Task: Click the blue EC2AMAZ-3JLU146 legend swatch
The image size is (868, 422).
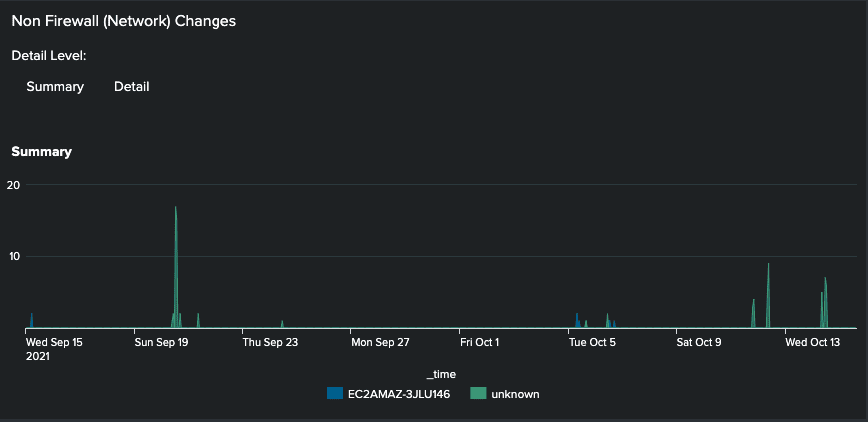Action: tap(334, 394)
